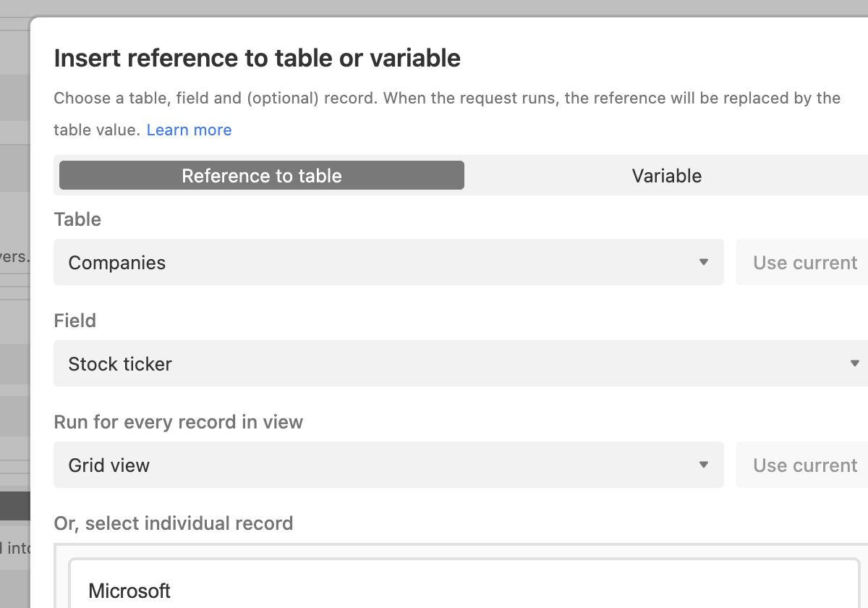Switch to the Variable tab
868x608 pixels.
(666, 176)
